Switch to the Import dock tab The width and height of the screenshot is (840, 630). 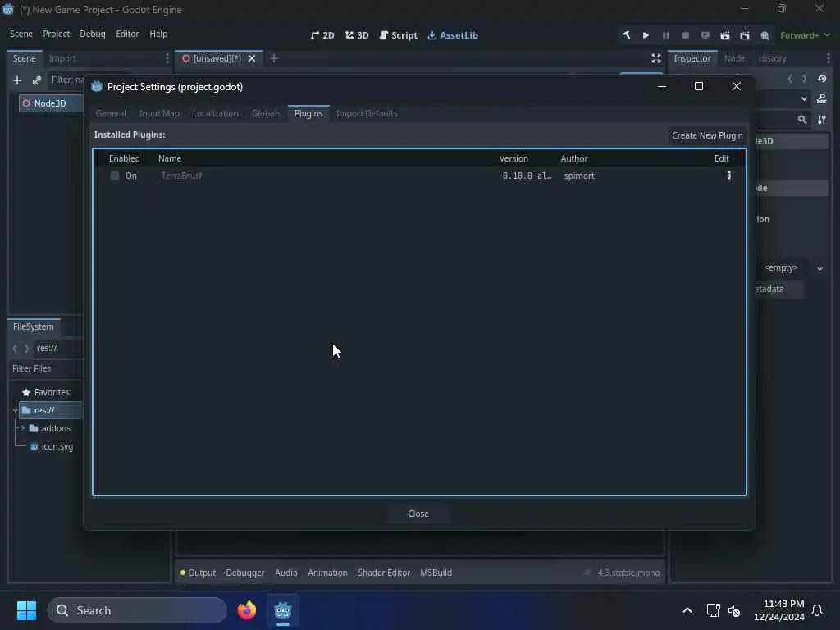pyautogui.click(x=62, y=58)
